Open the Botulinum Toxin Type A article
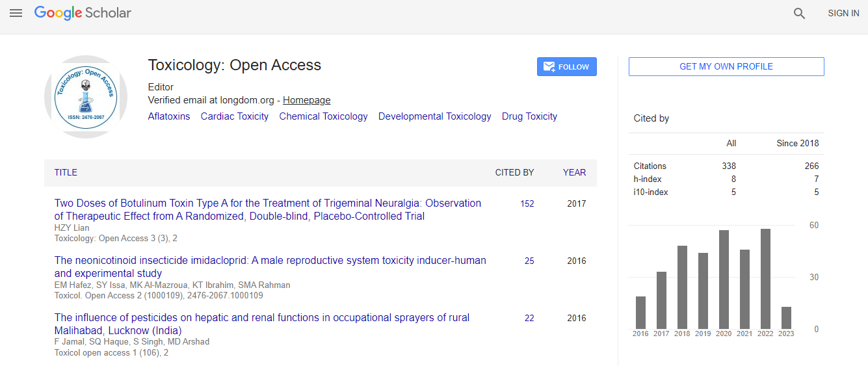The height and width of the screenshot is (366, 868). click(x=267, y=209)
